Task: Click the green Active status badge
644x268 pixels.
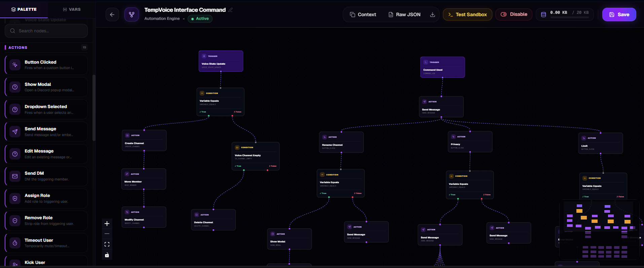Action: pyautogui.click(x=200, y=19)
